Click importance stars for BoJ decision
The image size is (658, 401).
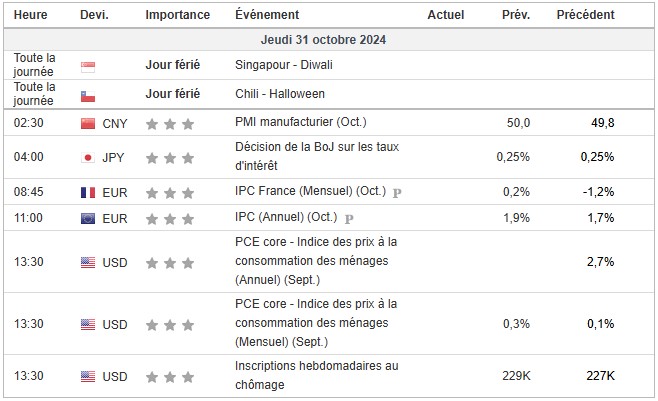pos(169,158)
